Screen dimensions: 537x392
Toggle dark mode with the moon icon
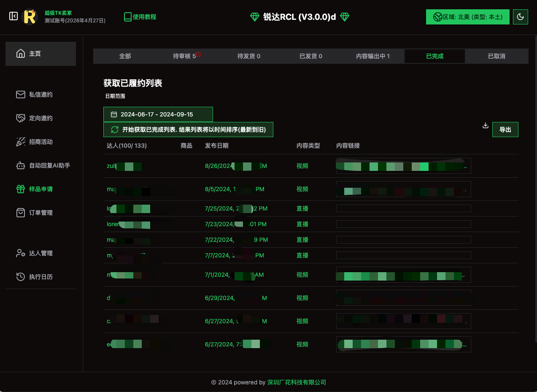click(x=520, y=17)
